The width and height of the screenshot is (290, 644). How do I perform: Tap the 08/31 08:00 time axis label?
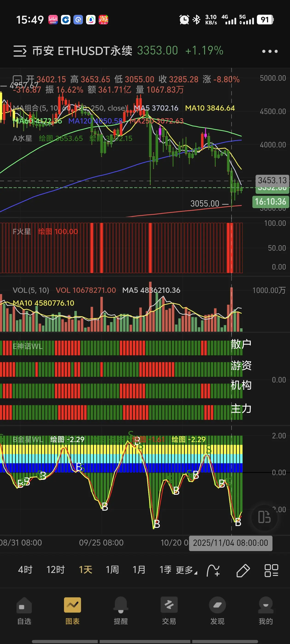[21, 543]
